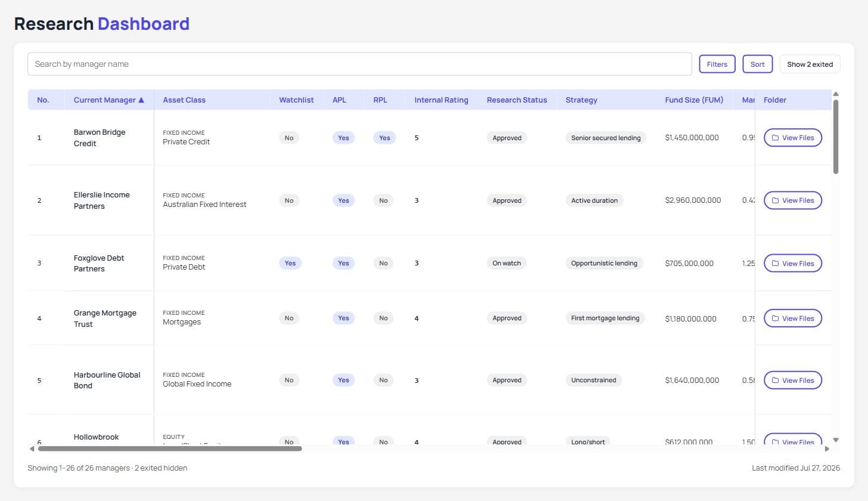The height and width of the screenshot is (501, 868).
Task: Click the Opportunistic lending strategy tag
Action: pos(604,263)
